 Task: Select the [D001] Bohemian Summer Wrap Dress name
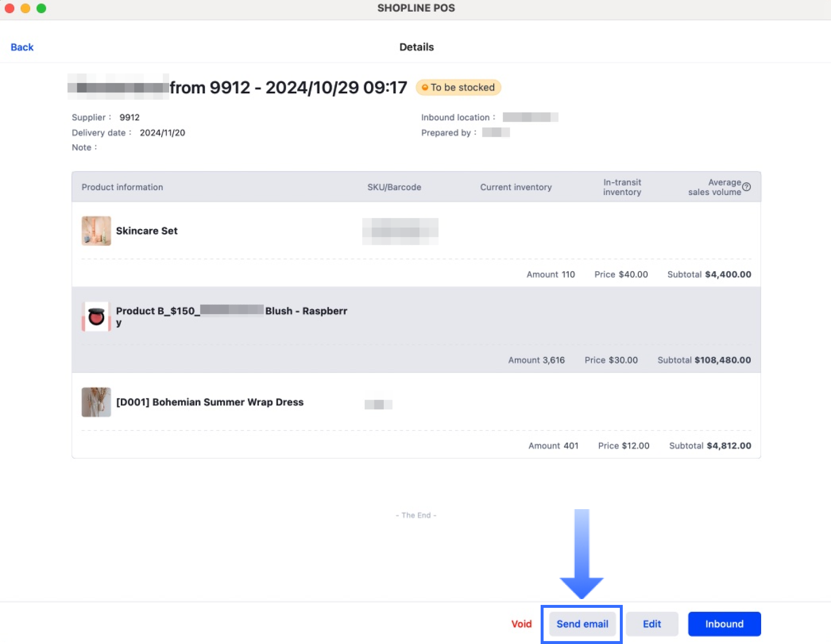click(x=210, y=402)
